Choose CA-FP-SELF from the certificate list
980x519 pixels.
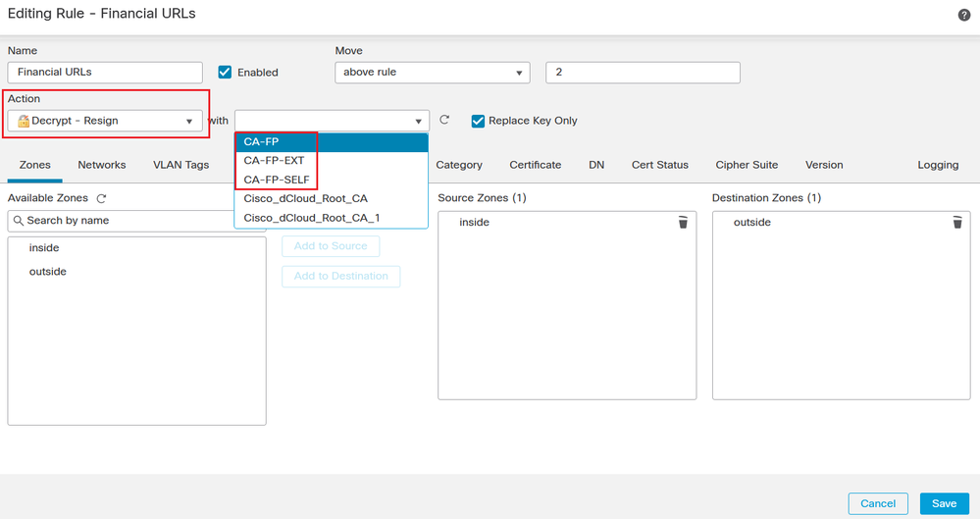coord(332,180)
